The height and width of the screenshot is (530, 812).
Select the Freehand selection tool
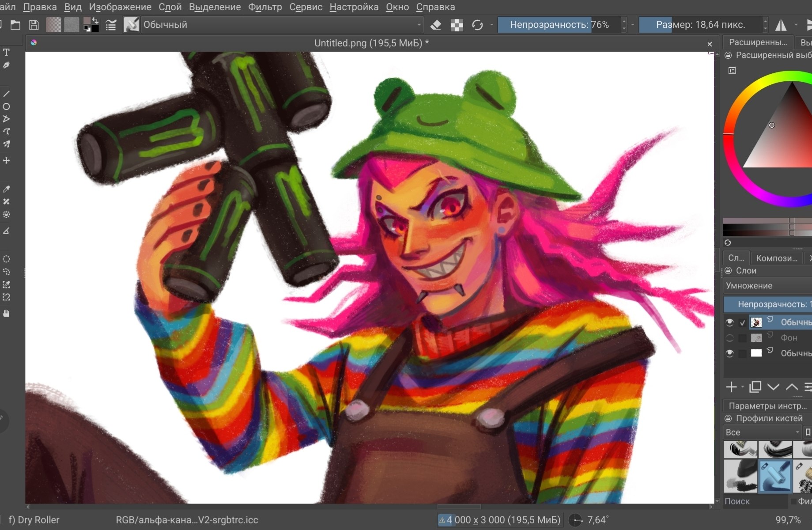(6, 272)
